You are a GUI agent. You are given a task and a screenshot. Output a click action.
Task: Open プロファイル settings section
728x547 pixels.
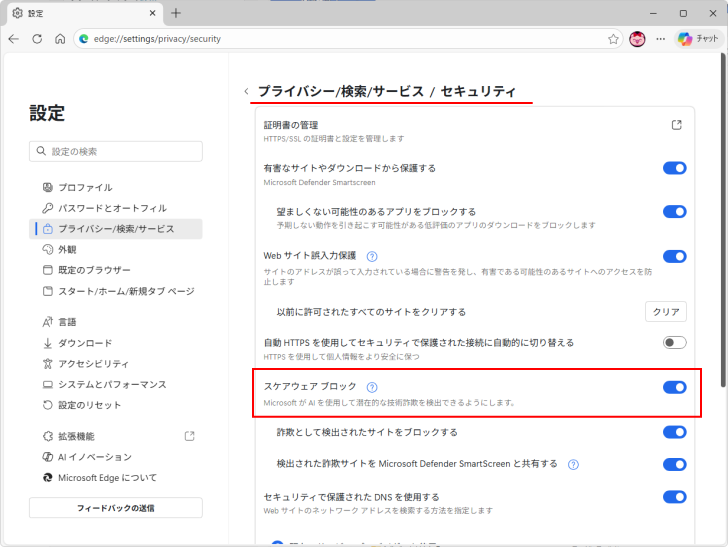pos(116,188)
